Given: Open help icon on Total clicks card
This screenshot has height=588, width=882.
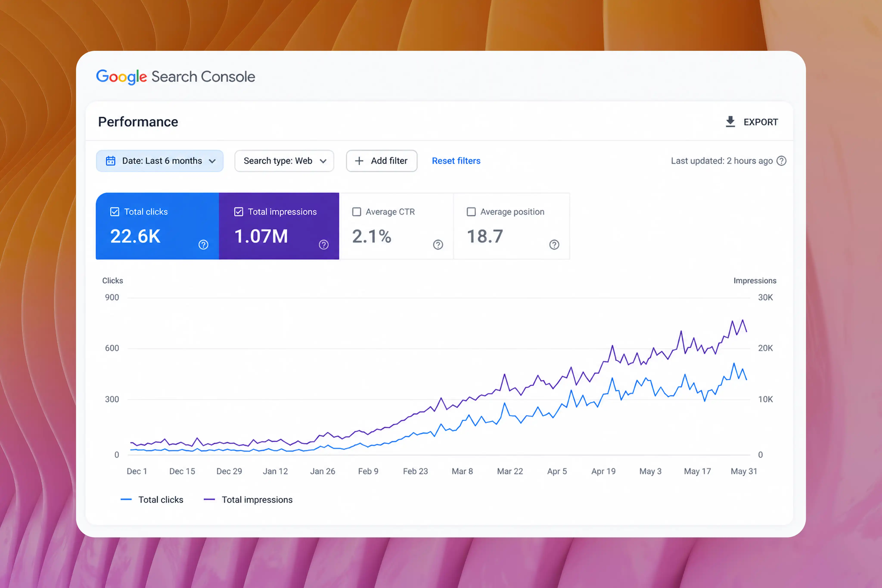Looking at the screenshot, I should click(203, 245).
